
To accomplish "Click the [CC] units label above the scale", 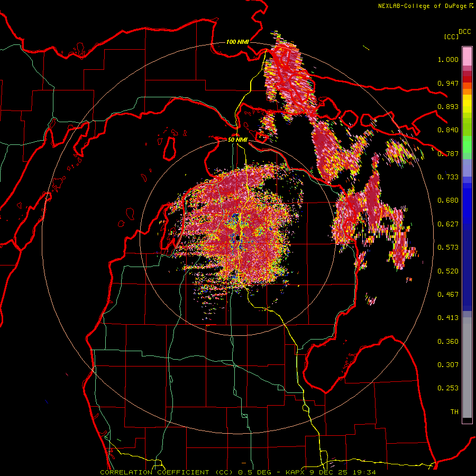I will tap(451, 36).
